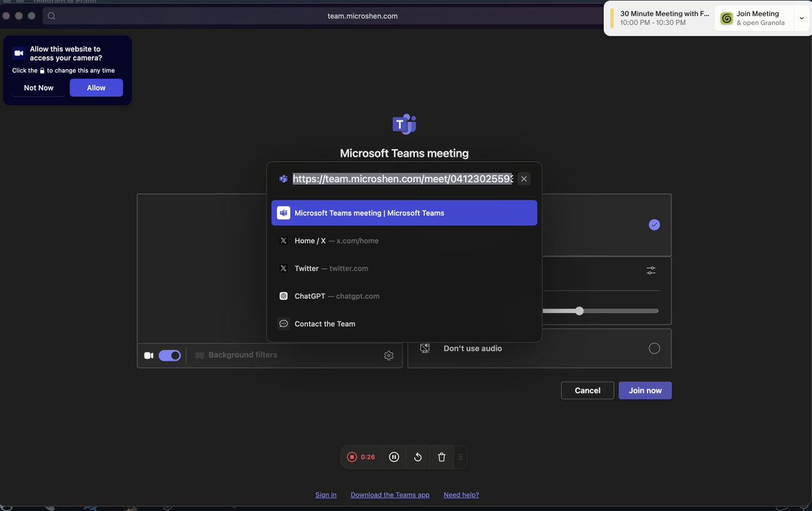
Task: Click the Microsoft Teams meeting heading
Action: 404,154
